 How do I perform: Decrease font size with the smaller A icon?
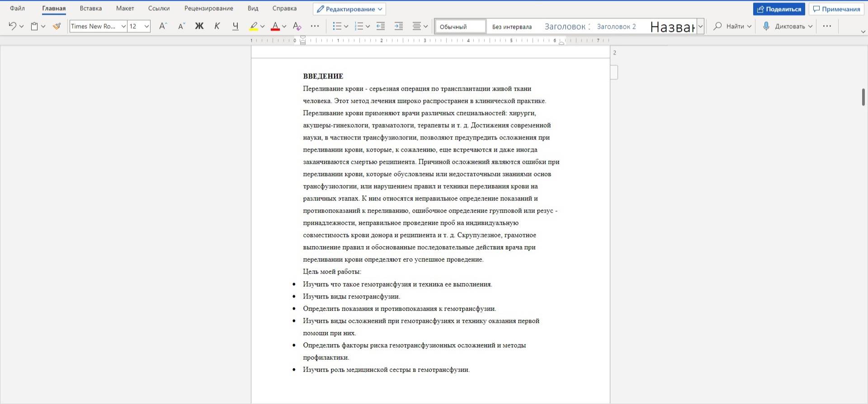(x=181, y=26)
